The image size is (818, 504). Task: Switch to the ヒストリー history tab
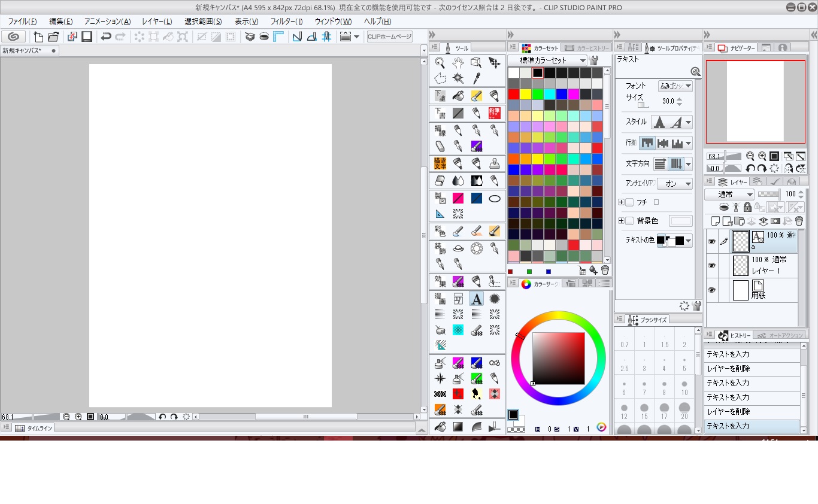[x=735, y=336]
